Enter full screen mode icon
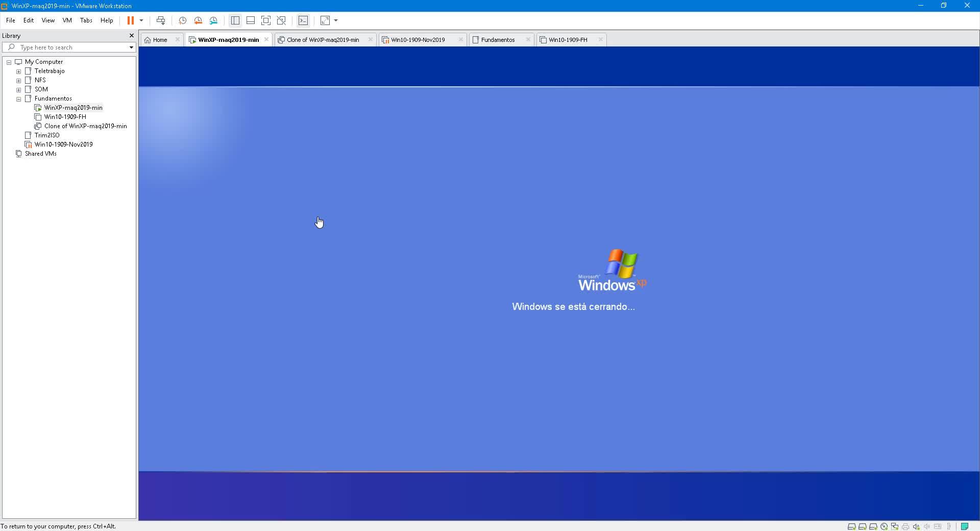This screenshot has width=980, height=531. click(x=266, y=20)
